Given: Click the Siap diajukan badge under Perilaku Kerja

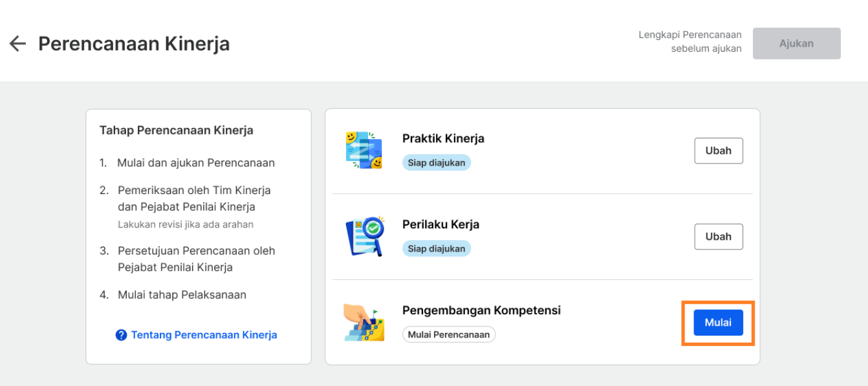Looking at the screenshot, I should click(x=437, y=249).
